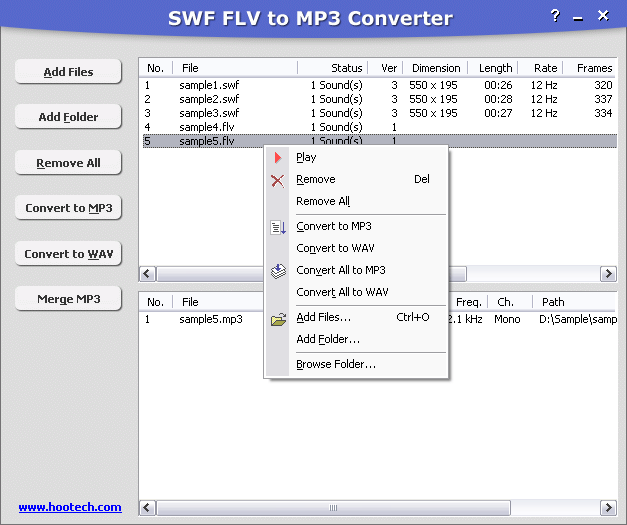Click the Convert to MP3 menu icon
The width and height of the screenshot is (627, 525).
[x=278, y=227]
